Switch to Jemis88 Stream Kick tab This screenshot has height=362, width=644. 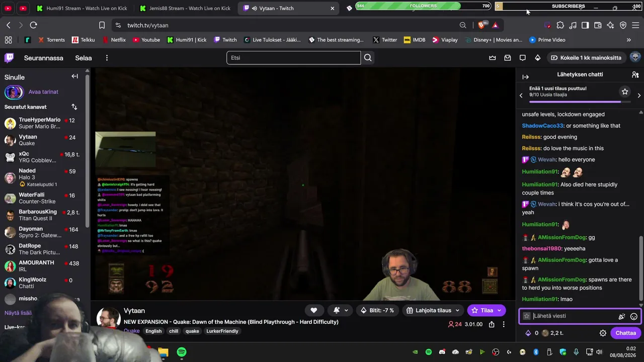185,8
